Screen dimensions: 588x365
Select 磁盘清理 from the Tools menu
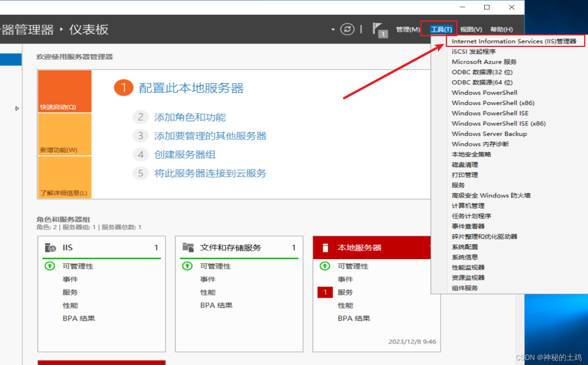click(464, 164)
